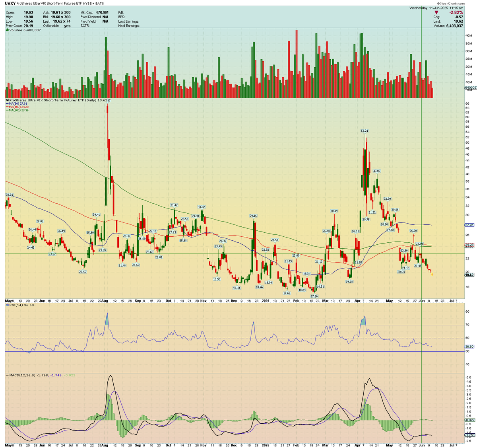Click the green square beside the Volume label
Viewport: 477px width, 448px height.
6,30
